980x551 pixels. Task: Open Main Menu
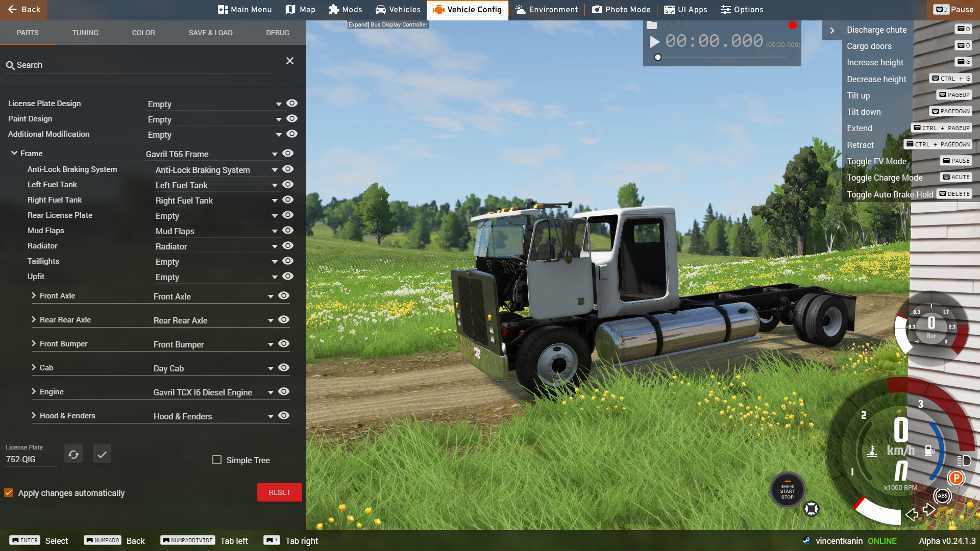244,10
